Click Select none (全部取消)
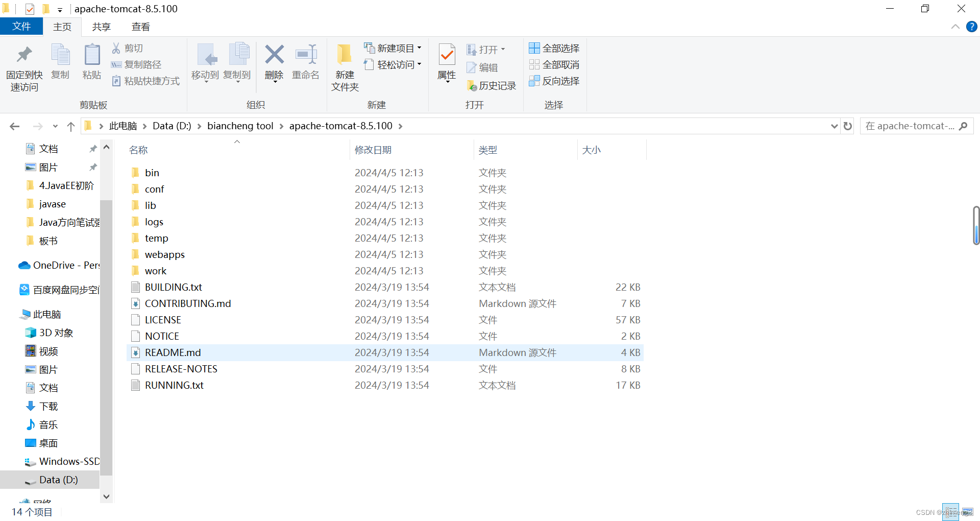The height and width of the screenshot is (521, 980). (554, 64)
